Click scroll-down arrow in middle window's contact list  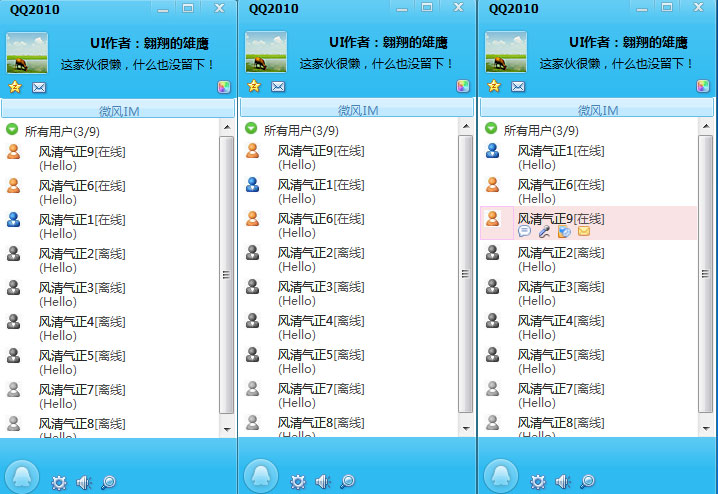pyautogui.click(x=466, y=429)
